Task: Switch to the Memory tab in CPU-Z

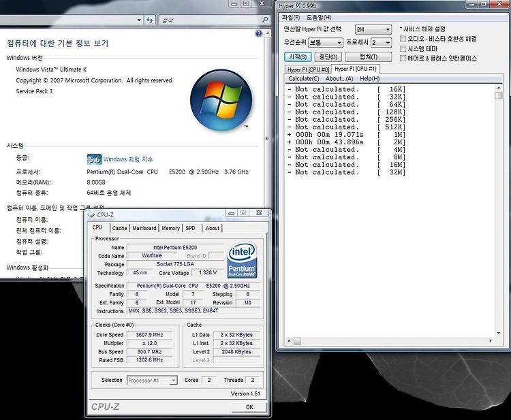Action: (x=171, y=228)
